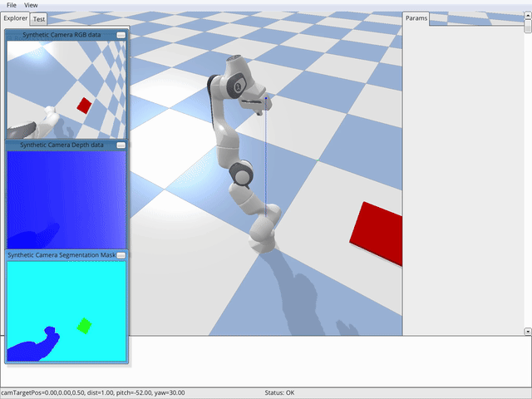Click the Params panel scrollbar thumb

[528, 26]
